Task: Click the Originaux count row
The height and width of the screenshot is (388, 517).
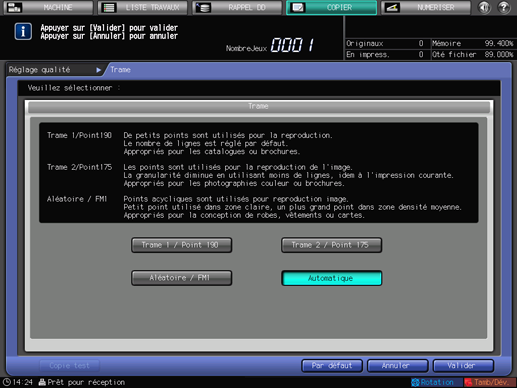Action: click(387, 44)
